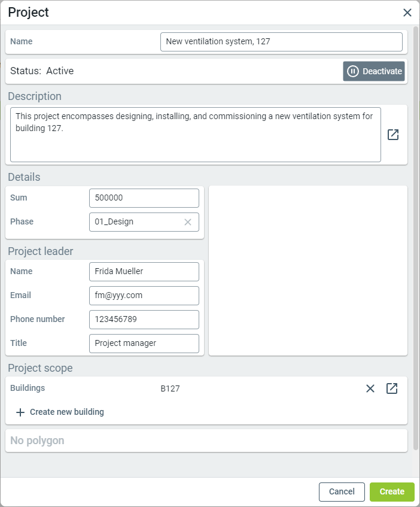Edit the project Name field
The image size is (420, 507).
coord(281,42)
